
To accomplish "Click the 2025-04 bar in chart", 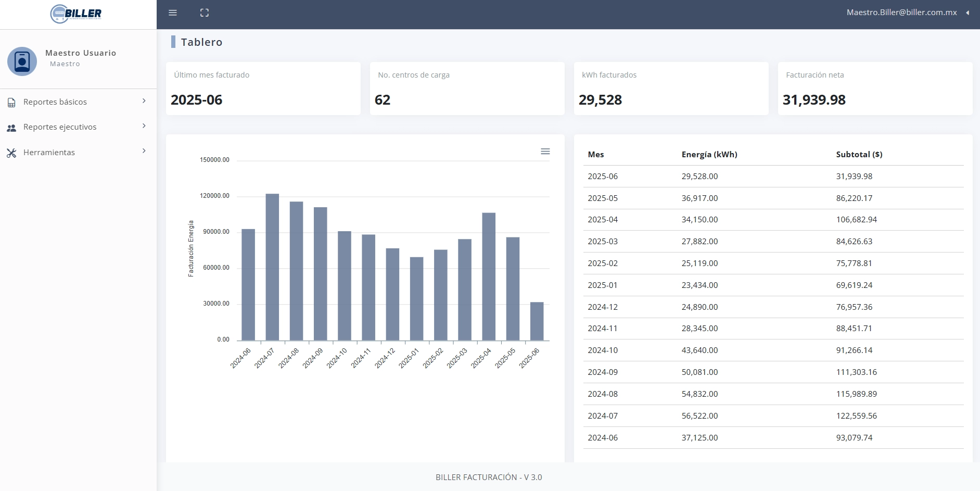I will (x=489, y=276).
